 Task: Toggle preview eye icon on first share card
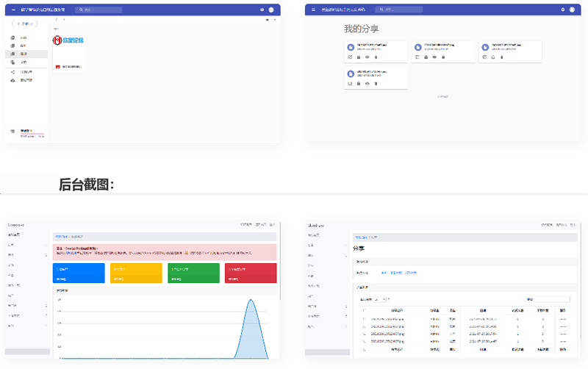pyautogui.click(x=367, y=57)
